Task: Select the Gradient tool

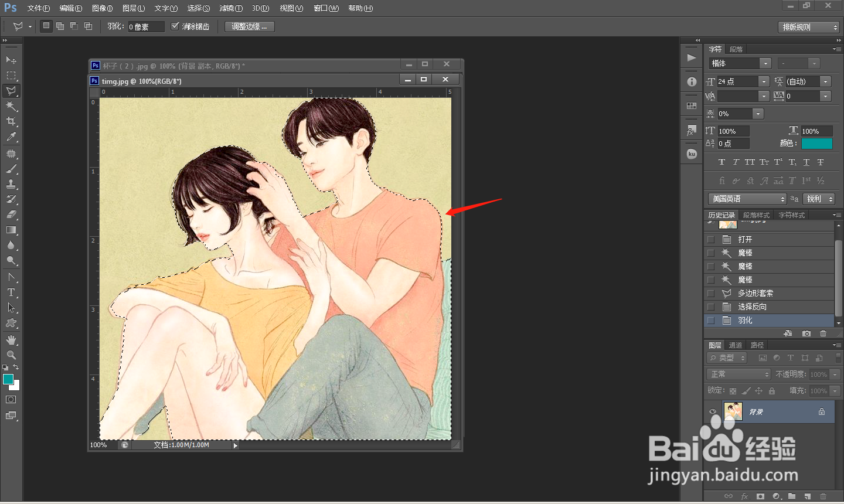Action: pyautogui.click(x=11, y=230)
